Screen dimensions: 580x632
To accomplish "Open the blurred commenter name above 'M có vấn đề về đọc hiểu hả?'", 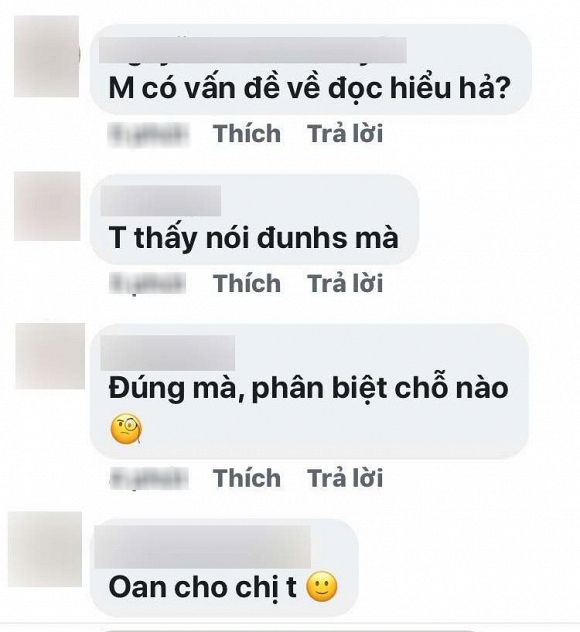I will coord(253,50).
